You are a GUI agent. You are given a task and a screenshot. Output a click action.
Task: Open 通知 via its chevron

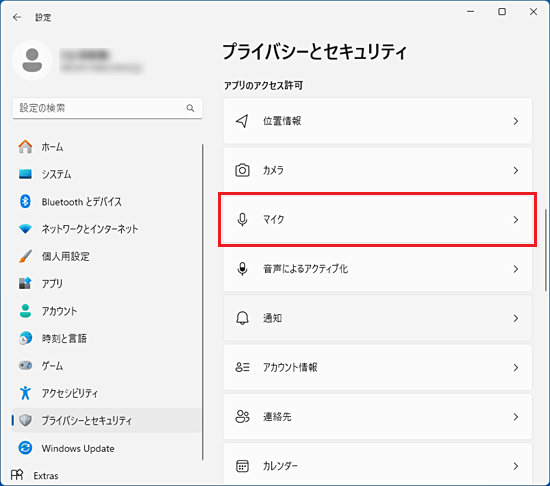(x=516, y=318)
